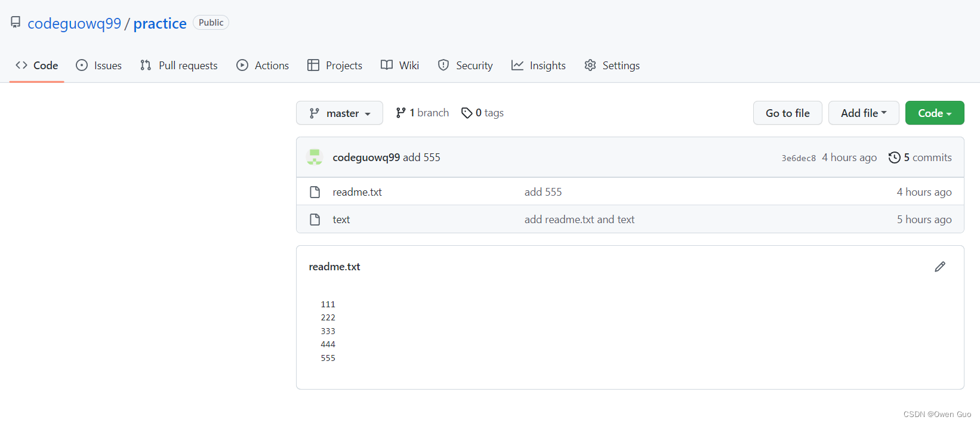View the 5 commits history
Image resolution: width=980 pixels, height=423 pixels.
(920, 158)
